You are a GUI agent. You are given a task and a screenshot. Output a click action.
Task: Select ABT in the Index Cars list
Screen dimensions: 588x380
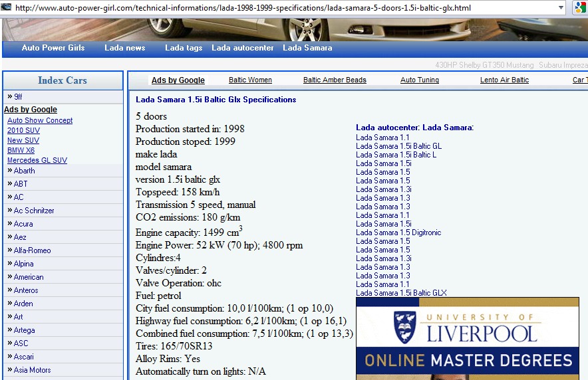pyautogui.click(x=21, y=184)
